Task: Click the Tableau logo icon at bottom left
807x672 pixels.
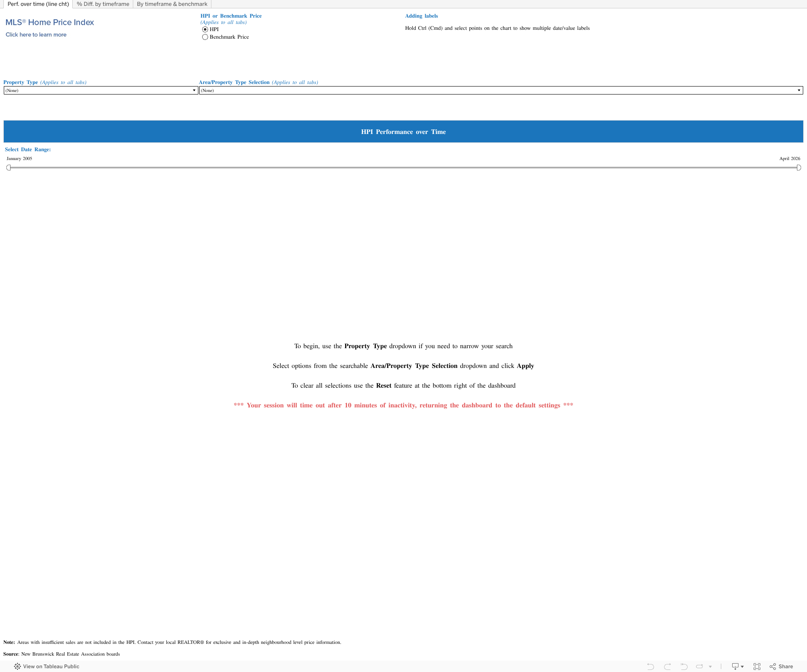Action: 17,667
